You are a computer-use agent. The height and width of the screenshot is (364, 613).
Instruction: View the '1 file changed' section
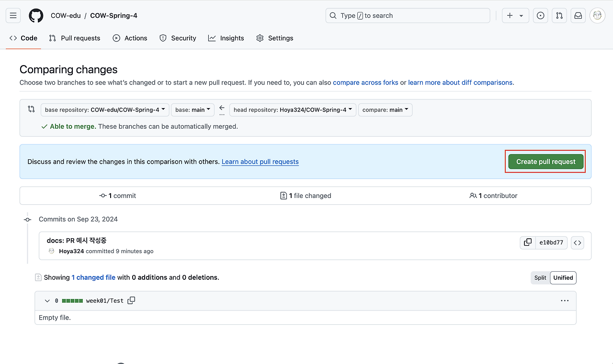[306, 196]
